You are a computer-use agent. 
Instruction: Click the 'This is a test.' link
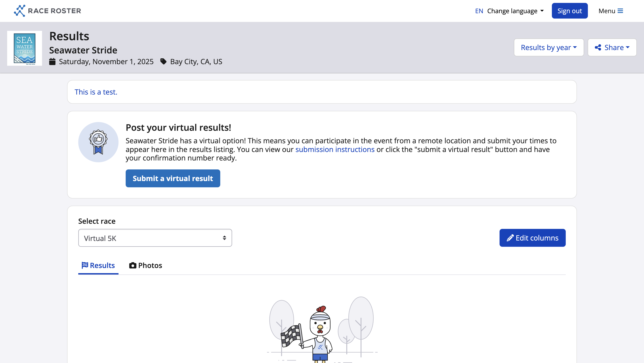[96, 92]
